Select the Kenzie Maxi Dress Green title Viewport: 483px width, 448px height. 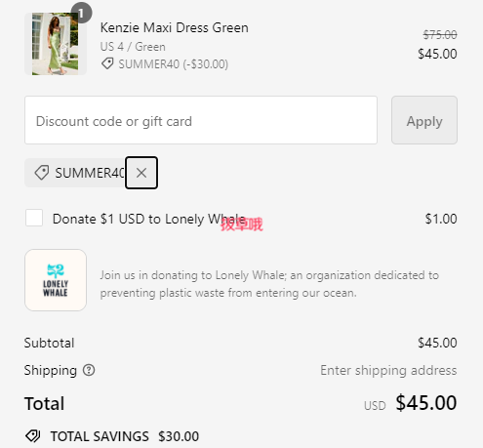(x=175, y=27)
